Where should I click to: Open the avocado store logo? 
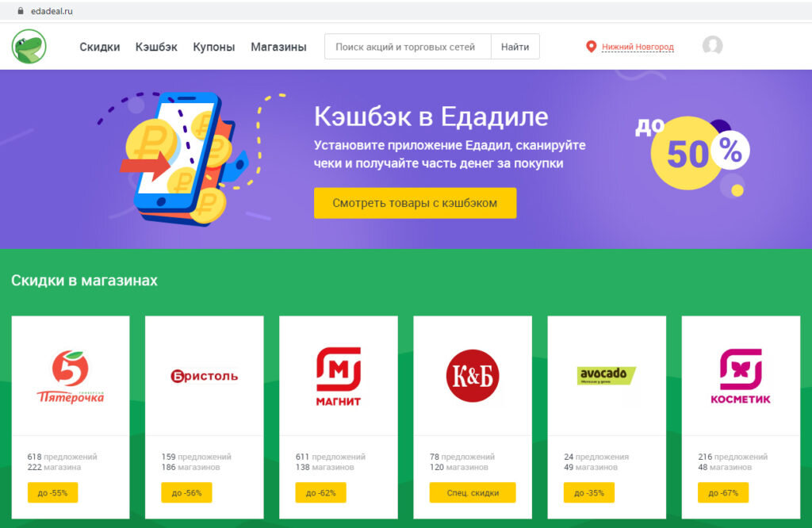[x=606, y=376]
